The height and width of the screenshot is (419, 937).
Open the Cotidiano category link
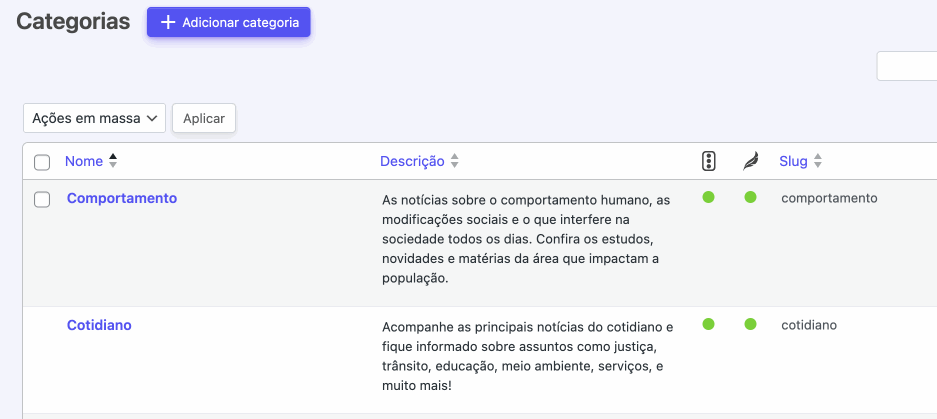(99, 325)
